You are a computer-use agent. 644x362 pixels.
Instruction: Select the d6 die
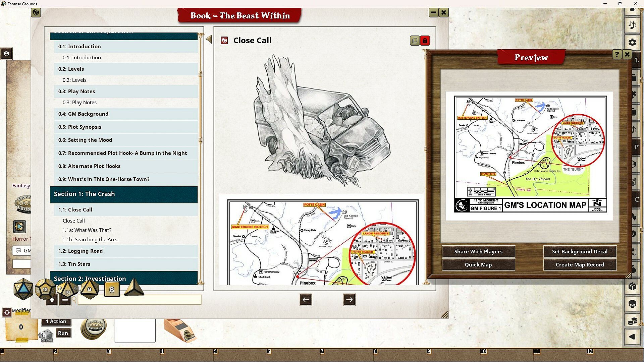tap(112, 290)
